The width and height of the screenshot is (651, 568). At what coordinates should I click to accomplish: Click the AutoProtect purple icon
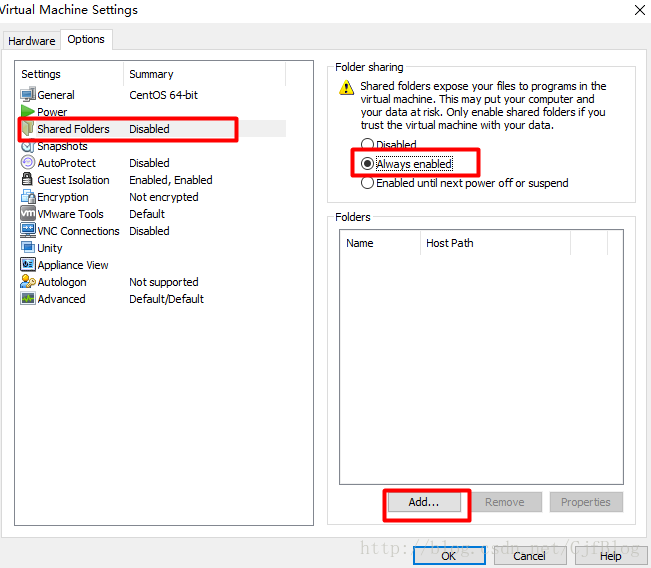point(28,162)
